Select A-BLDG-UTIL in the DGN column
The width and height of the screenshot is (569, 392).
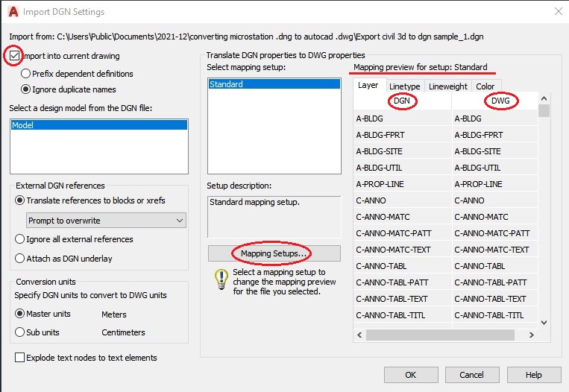point(402,168)
